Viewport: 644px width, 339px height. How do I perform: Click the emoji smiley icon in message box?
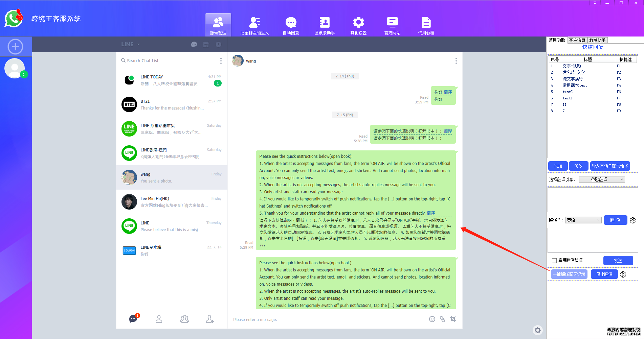click(432, 319)
